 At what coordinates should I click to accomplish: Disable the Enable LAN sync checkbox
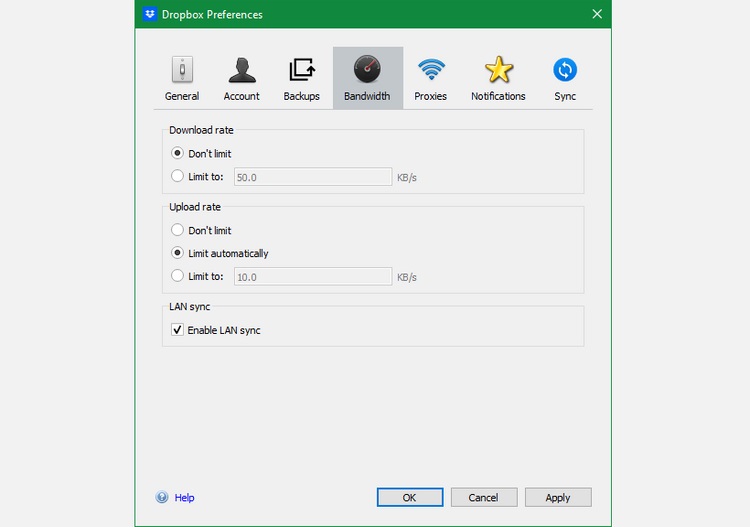[178, 330]
